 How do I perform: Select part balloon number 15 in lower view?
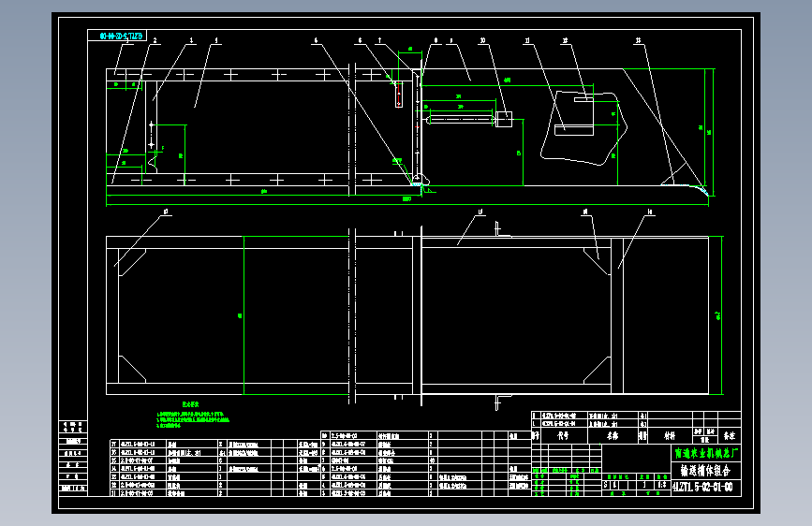click(480, 212)
